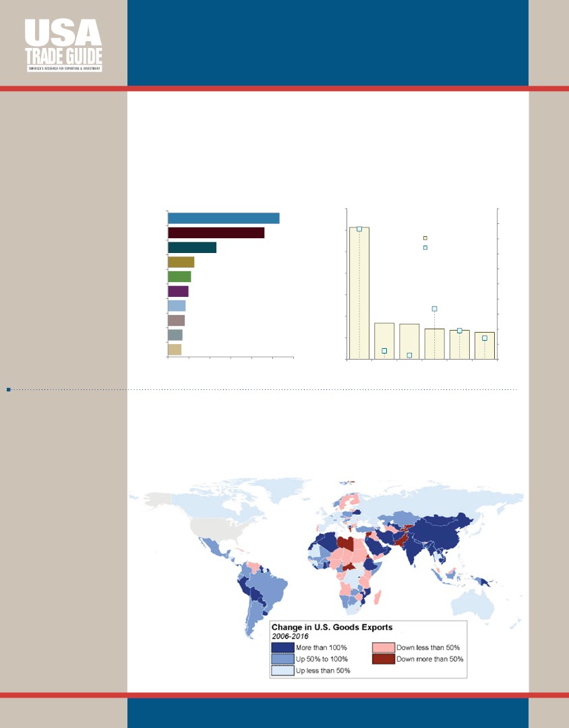Select the dark blue "More than 100%" legend swatch
The height and width of the screenshot is (728, 569).
pos(282,647)
